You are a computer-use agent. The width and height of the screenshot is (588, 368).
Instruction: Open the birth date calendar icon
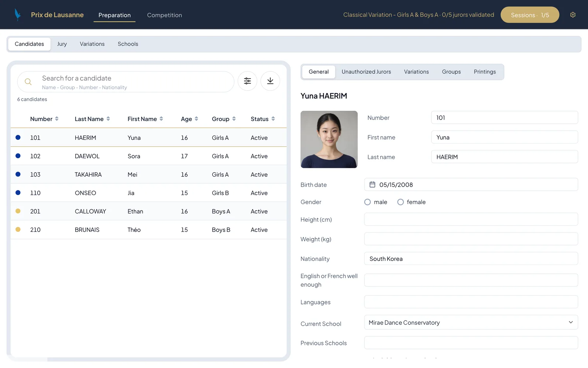click(372, 184)
